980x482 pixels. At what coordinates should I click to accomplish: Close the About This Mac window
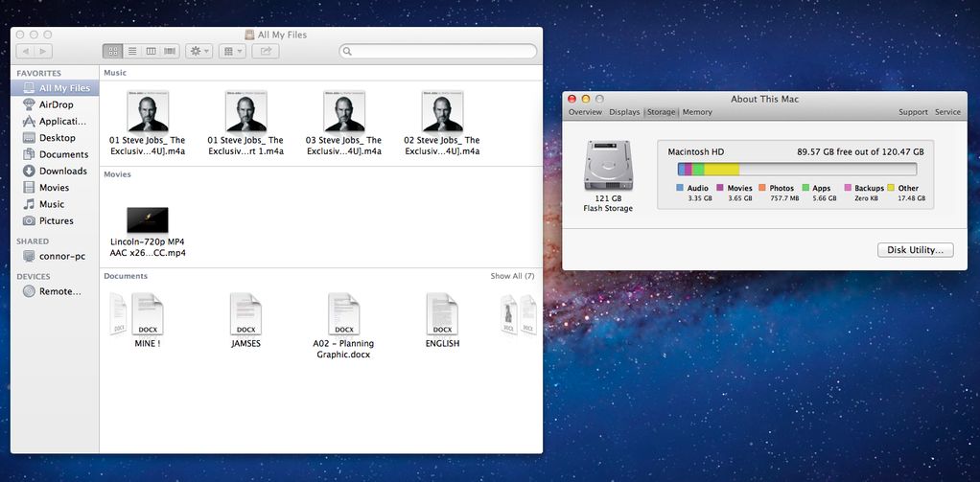(572, 99)
